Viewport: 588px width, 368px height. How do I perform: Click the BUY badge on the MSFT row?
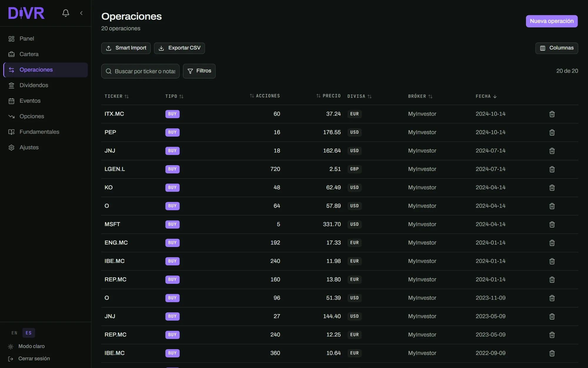pyautogui.click(x=172, y=224)
